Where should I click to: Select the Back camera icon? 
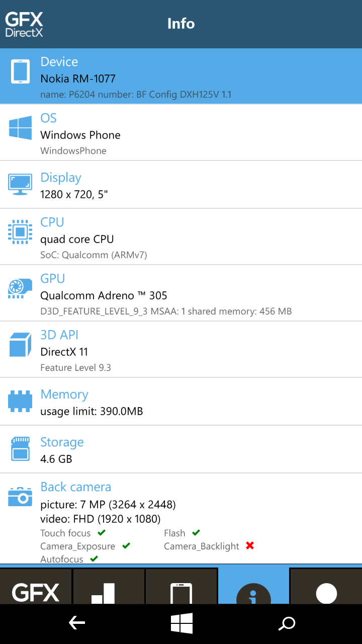[x=20, y=497]
